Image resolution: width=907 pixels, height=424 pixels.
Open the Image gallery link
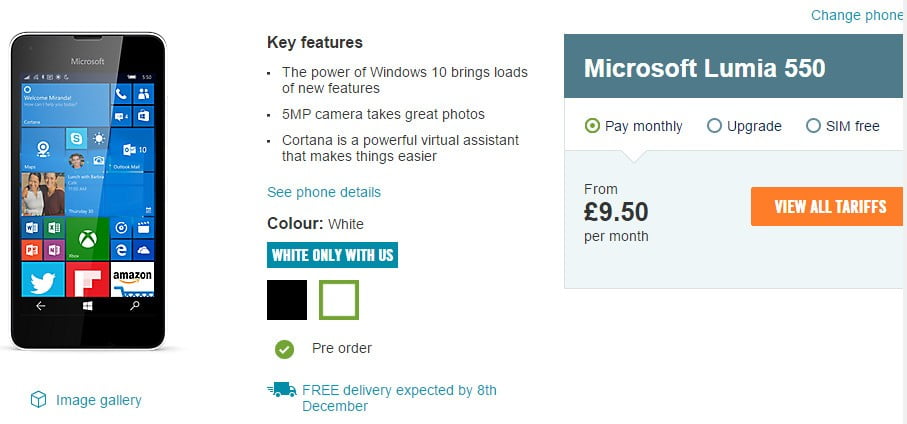point(98,400)
